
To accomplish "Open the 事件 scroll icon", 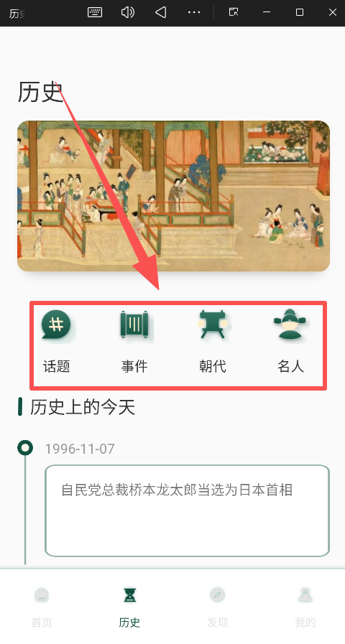I will click(x=134, y=325).
